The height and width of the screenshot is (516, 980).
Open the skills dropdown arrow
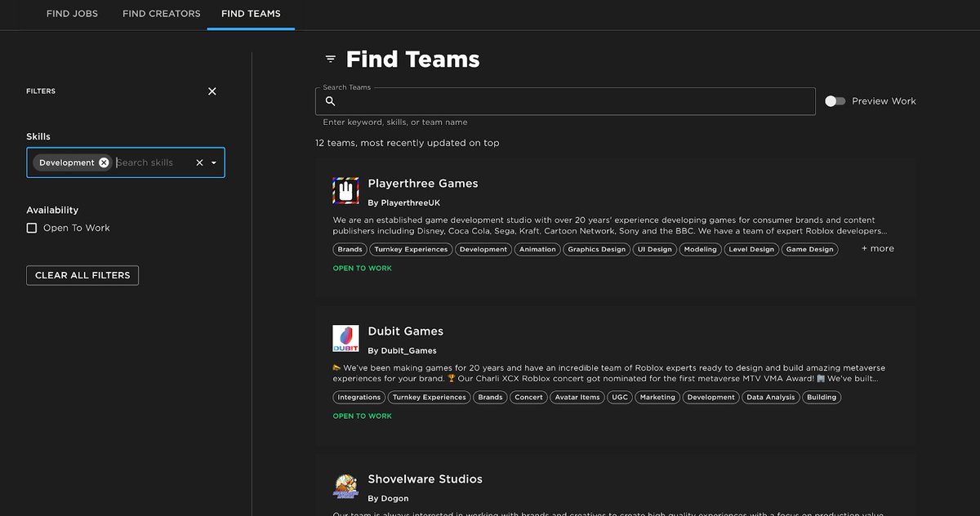click(x=213, y=162)
